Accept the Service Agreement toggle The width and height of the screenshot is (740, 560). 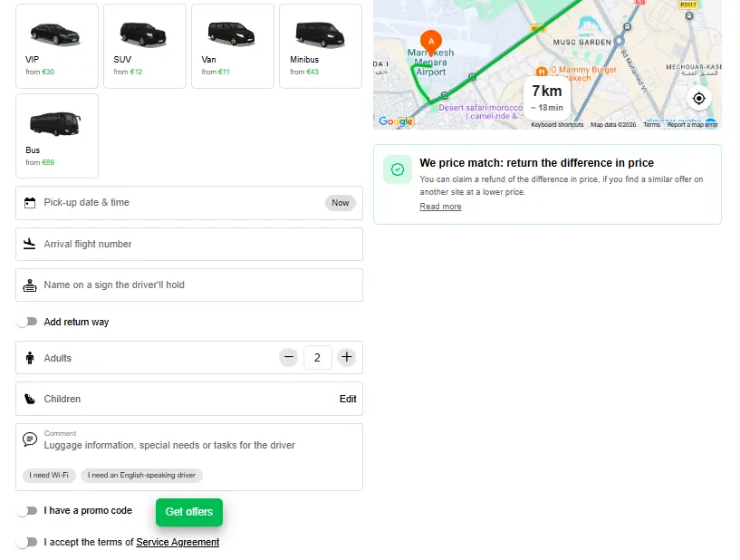click(27, 541)
